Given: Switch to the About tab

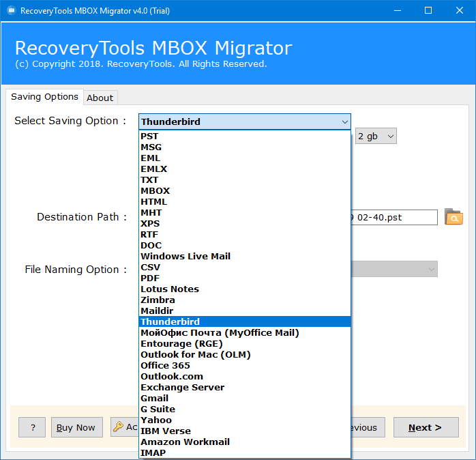Looking at the screenshot, I should click(x=100, y=98).
